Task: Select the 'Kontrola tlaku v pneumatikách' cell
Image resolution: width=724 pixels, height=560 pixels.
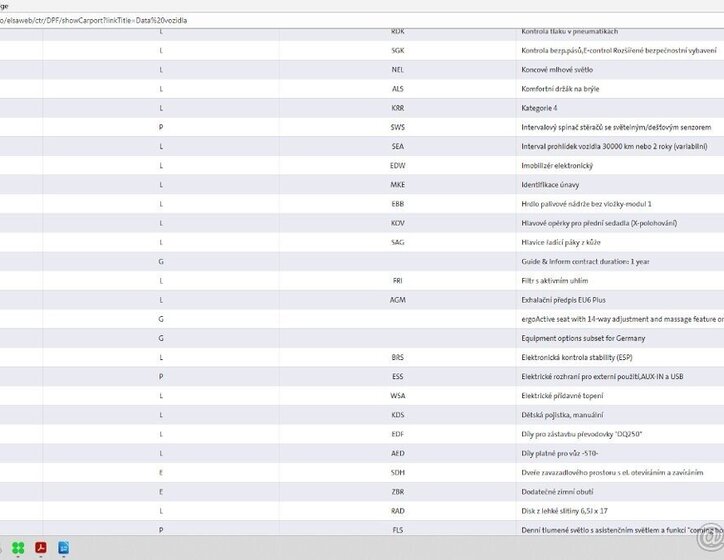Action: pos(569,31)
